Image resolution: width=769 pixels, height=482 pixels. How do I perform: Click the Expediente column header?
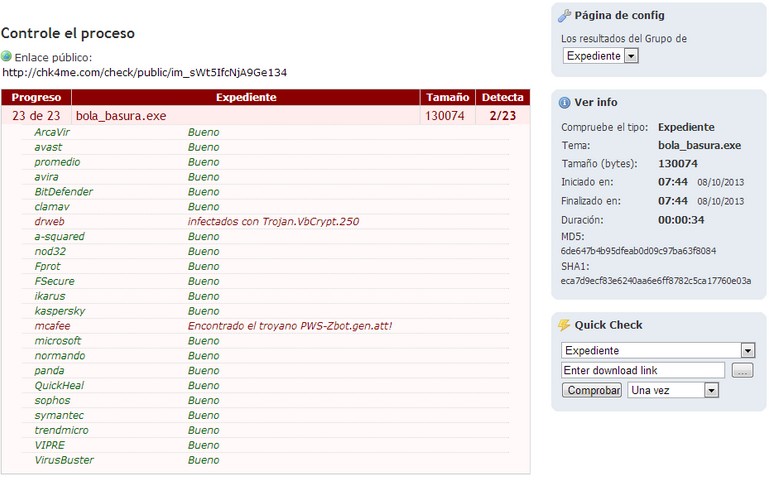pyautogui.click(x=246, y=97)
